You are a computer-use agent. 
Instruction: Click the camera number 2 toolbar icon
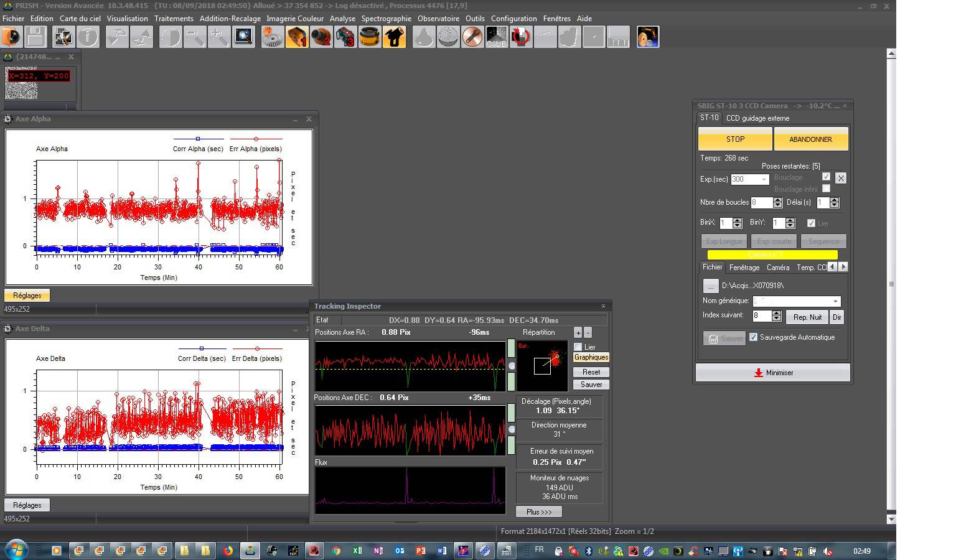point(321,37)
